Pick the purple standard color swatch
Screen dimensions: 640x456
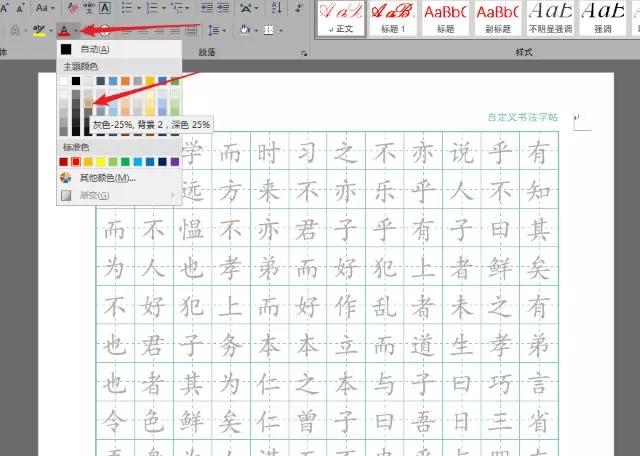(175, 162)
